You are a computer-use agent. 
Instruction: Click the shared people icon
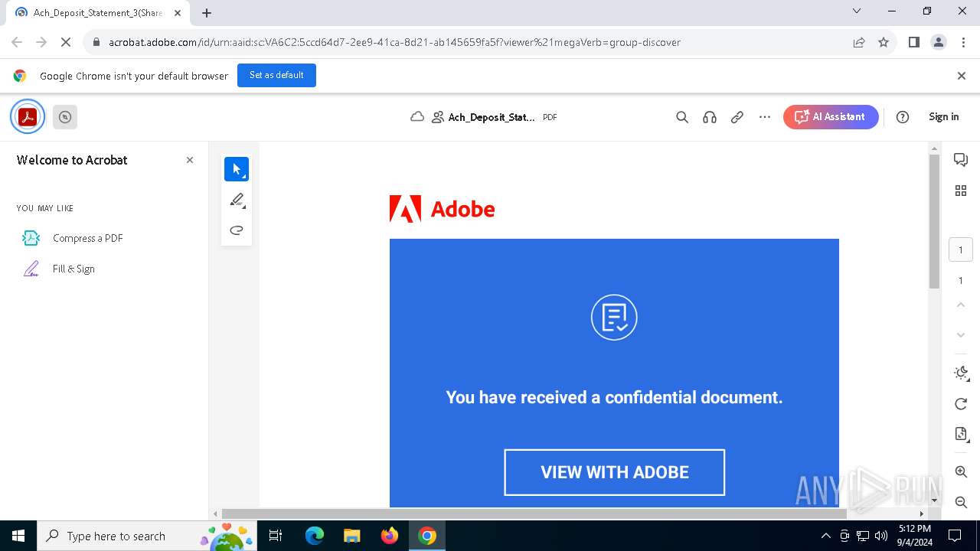(x=438, y=117)
